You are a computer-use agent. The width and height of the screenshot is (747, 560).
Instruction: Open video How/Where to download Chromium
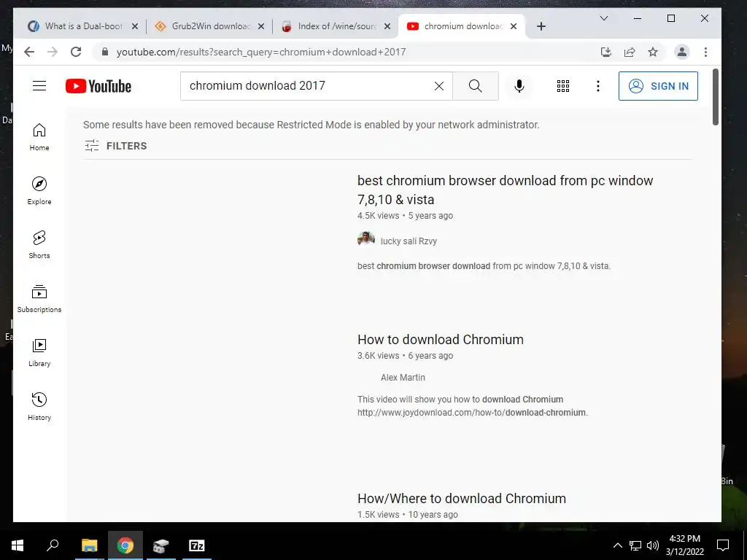click(x=462, y=499)
